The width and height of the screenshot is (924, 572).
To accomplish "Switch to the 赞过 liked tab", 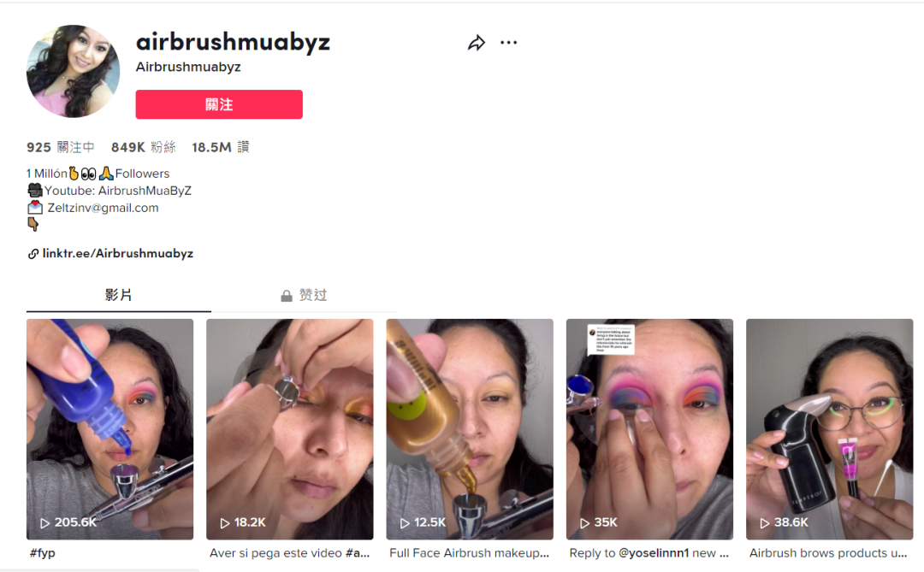I will click(304, 295).
